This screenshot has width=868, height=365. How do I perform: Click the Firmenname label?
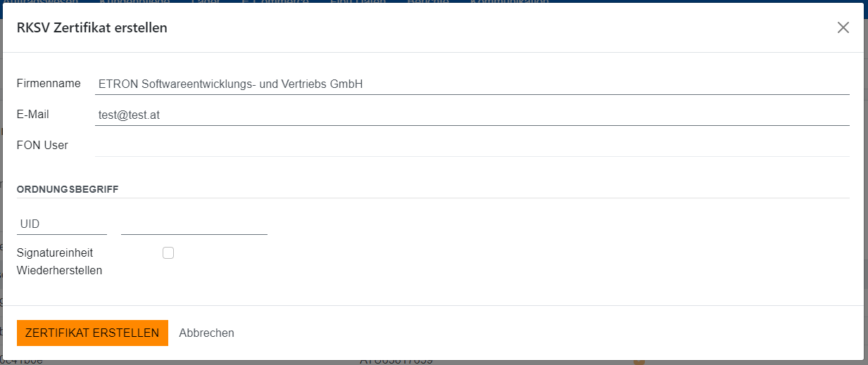49,84
